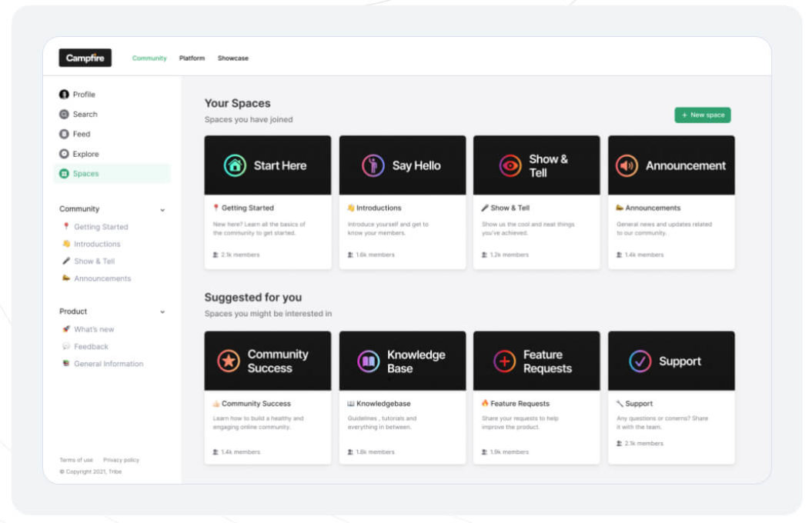Open the Profile section in the sidebar
This screenshot has width=812, height=523.
(x=64, y=94)
